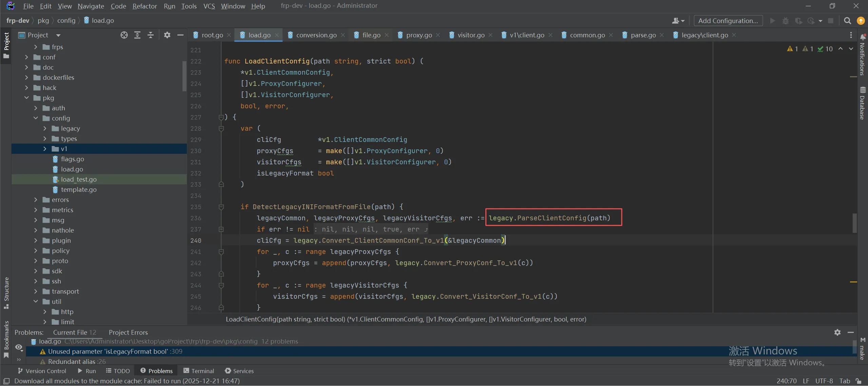Open Project panel settings gear
868x386 pixels.
pos(167,35)
